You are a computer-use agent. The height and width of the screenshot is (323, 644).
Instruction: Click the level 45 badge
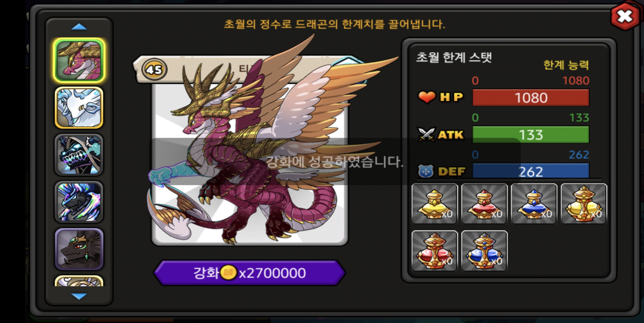click(x=154, y=70)
